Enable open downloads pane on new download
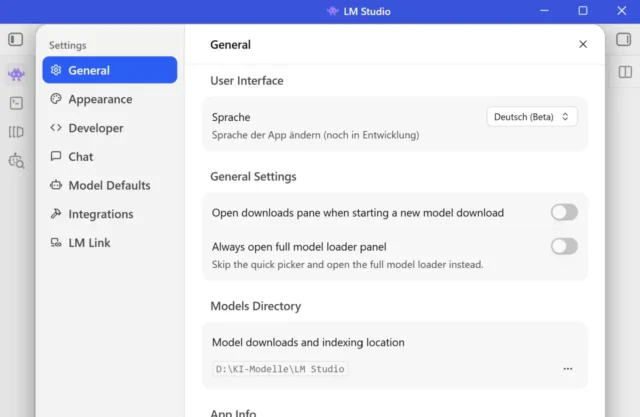This screenshot has height=417, width=640. 564,212
